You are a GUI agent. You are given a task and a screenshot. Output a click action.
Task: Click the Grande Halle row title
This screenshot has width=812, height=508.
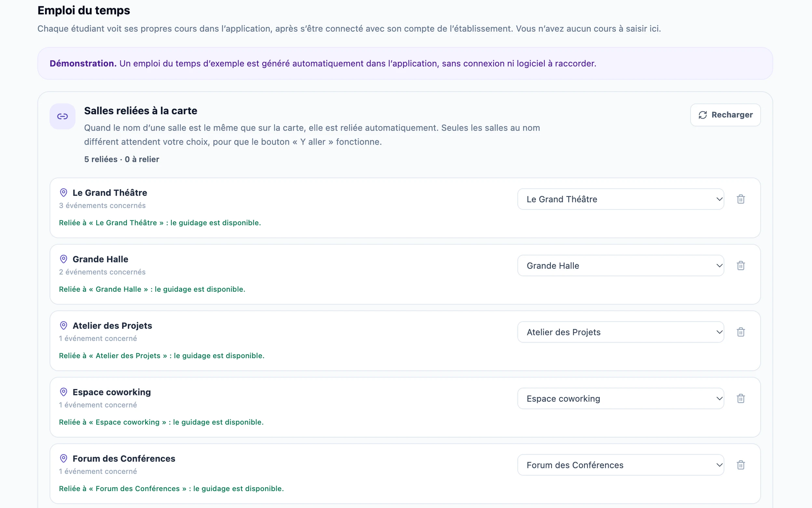(x=100, y=260)
